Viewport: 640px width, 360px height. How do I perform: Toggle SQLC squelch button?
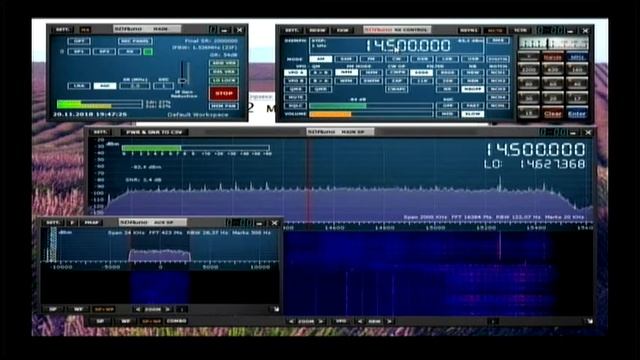pyautogui.click(x=295, y=106)
